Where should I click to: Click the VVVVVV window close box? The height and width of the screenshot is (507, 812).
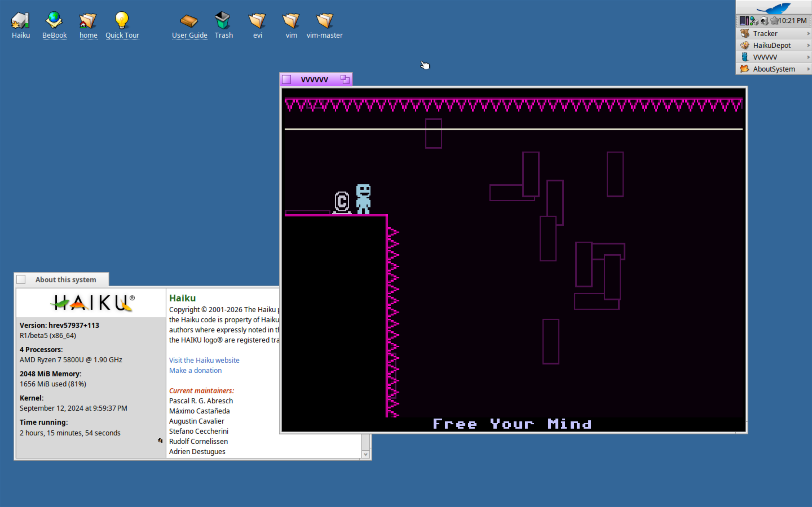pos(286,79)
